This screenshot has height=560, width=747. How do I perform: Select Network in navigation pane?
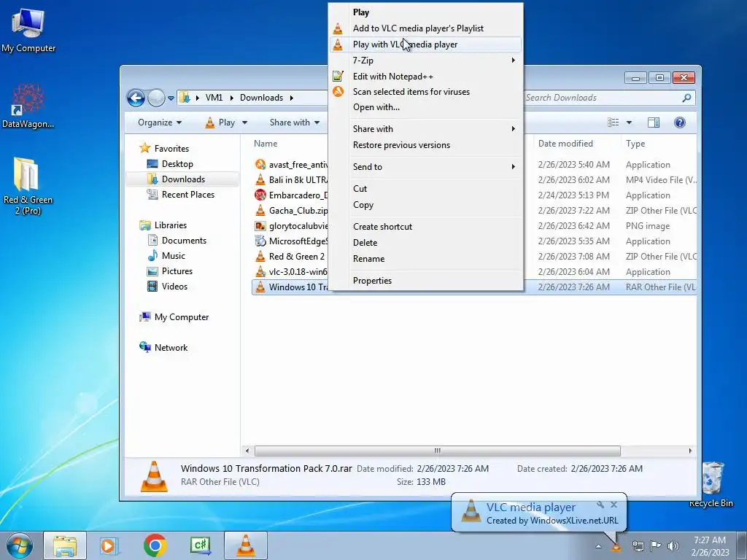click(x=163, y=348)
